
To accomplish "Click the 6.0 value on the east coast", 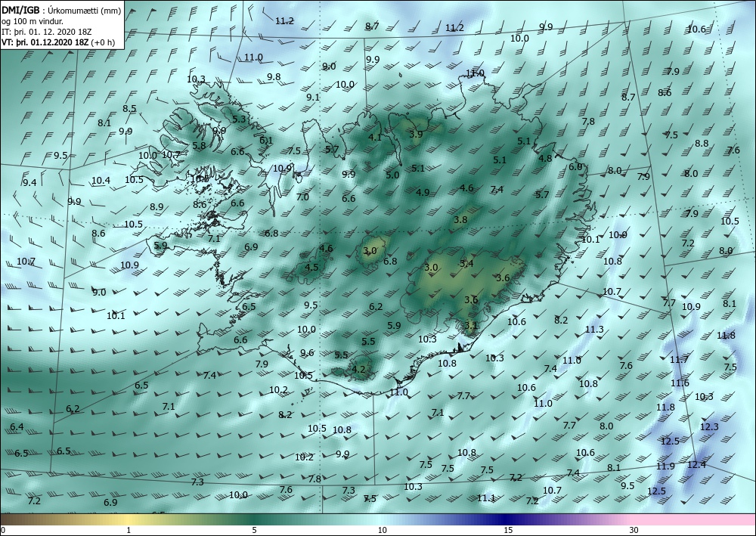I will pos(575,167).
